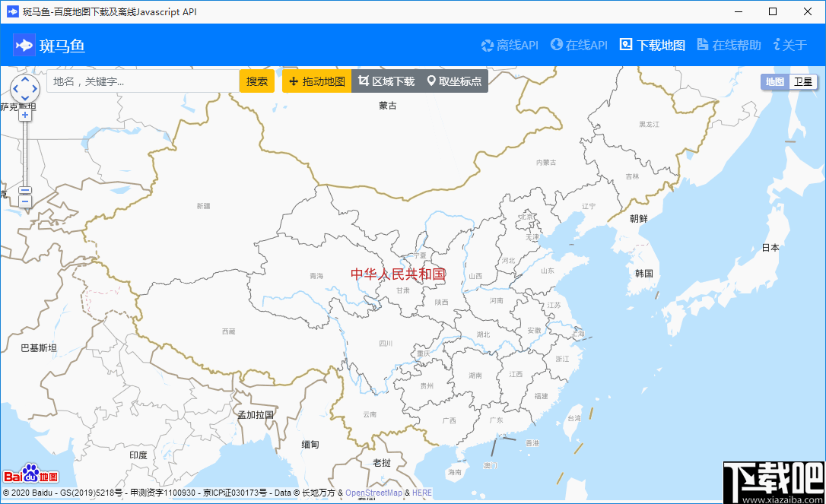The height and width of the screenshot is (504, 826).
Task: Open the OpenStreetMap attribution link
Action: 374,492
